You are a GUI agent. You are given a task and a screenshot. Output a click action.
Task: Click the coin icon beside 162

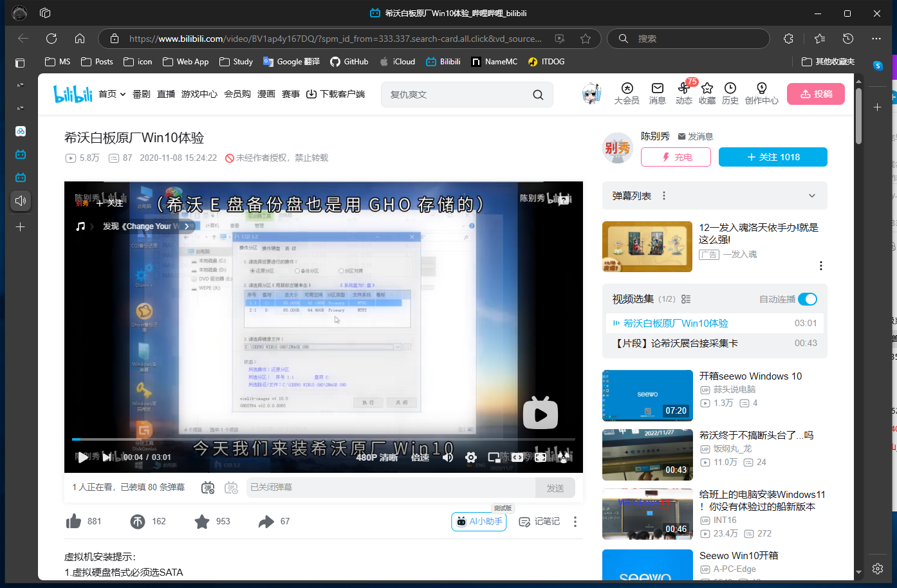pos(138,521)
